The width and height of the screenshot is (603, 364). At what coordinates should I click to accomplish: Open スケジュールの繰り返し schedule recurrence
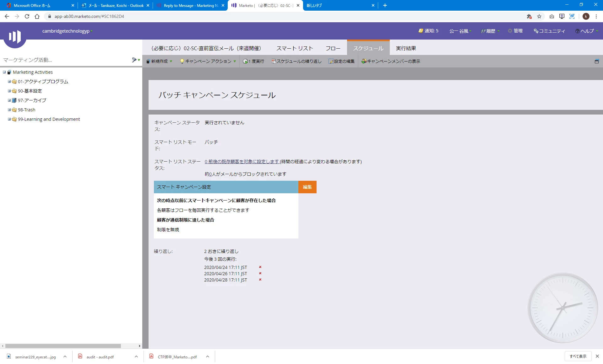(296, 62)
